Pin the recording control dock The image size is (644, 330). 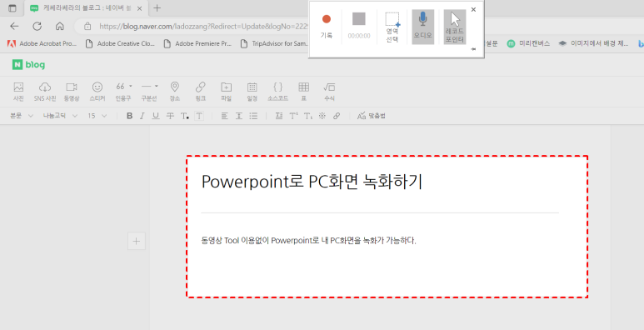(x=473, y=49)
